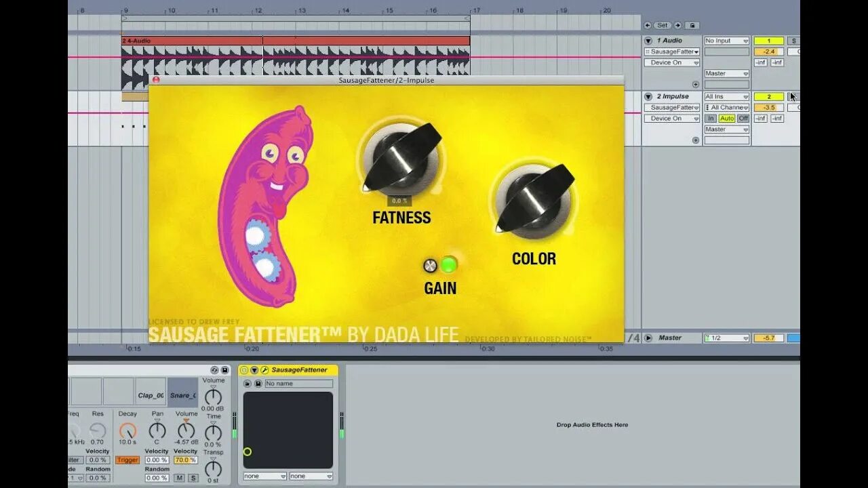The height and width of the screenshot is (488, 868).
Task: Open XY pad first none dropdown
Action: (x=264, y=476)
